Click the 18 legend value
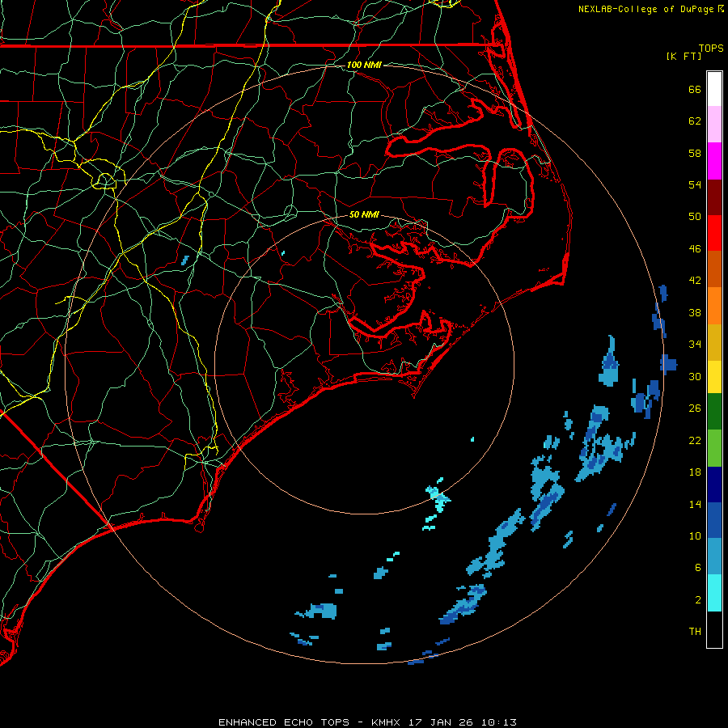 point(695,472)
